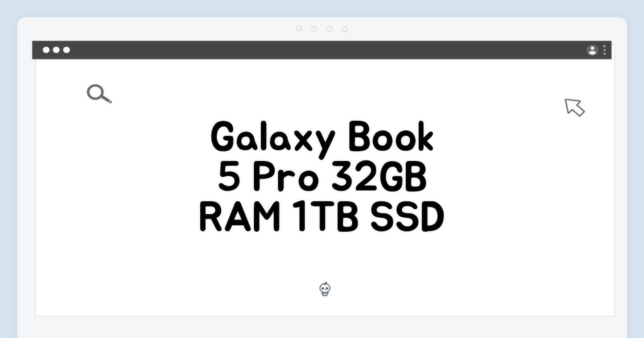Image resolution: width=644 pixels, height=338 pixels.
Task: Select the first pagination dot at top
Action: tap(299, 29)
